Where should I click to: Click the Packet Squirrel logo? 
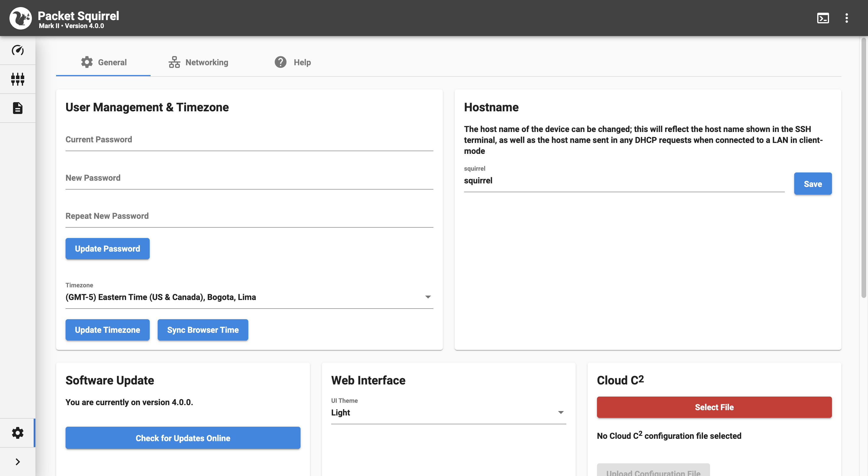tap(21, 18)
